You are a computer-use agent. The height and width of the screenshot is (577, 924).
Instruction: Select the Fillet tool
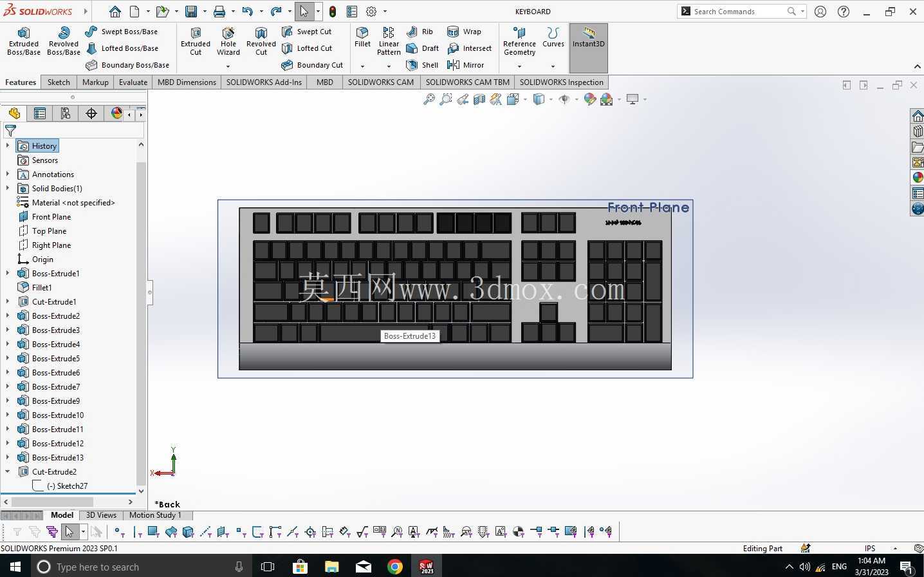(x=362, y=37)
